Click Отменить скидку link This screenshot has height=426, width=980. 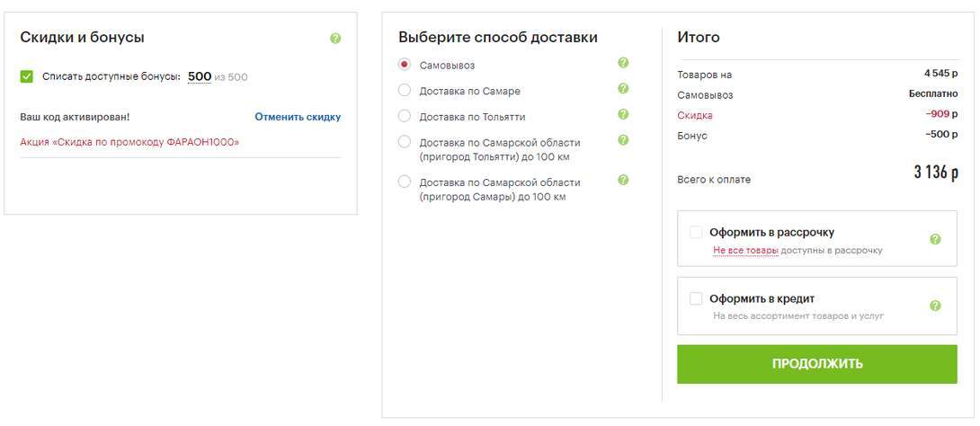[x=298, y=117]
